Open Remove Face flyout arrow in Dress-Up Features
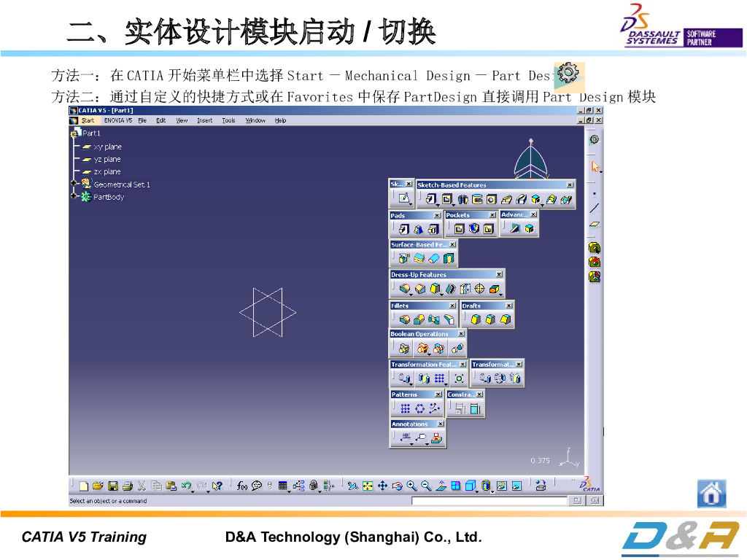747x560 pixels. [x=500, y=295]
